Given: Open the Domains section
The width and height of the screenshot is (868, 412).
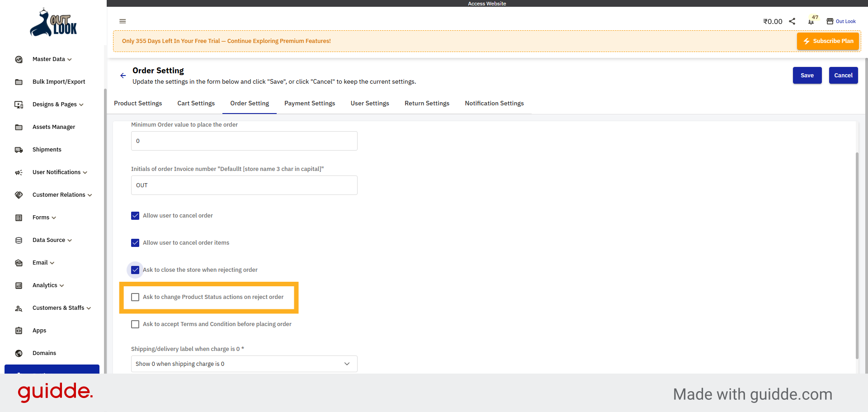Looking at the screenshot, I should tap(44, 353).
